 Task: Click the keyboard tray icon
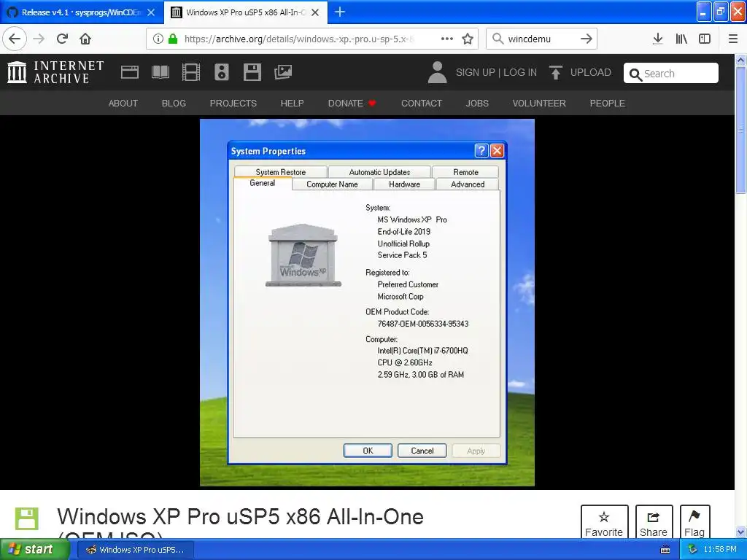(x=665, y=550)
